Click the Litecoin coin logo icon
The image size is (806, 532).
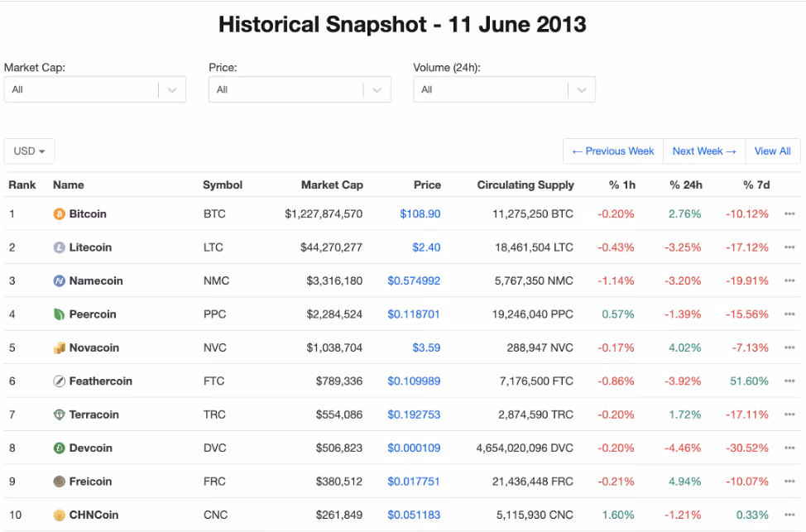[x=59, y=247]
